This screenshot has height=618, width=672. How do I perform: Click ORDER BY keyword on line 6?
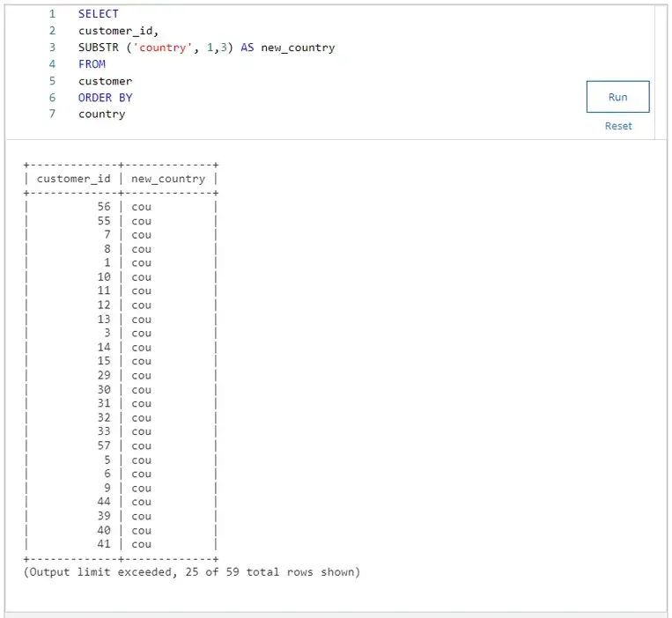(106, 98)
